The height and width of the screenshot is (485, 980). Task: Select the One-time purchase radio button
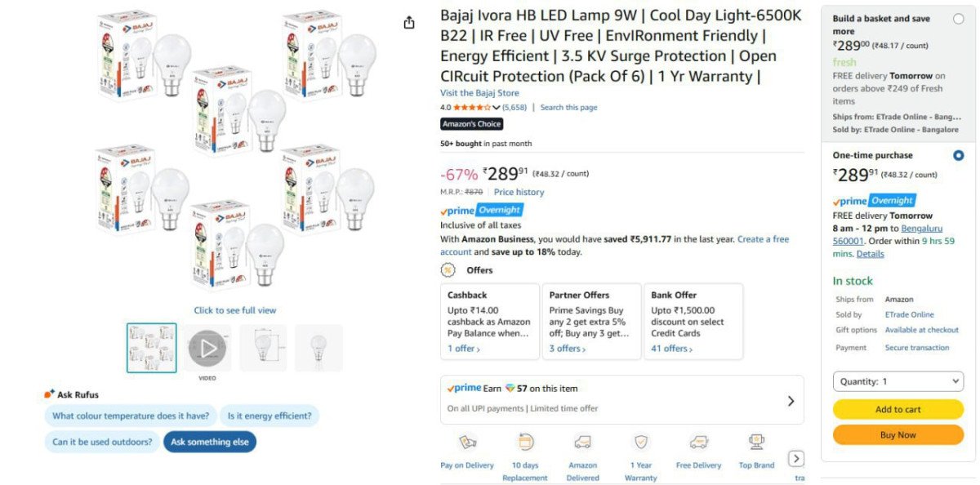958,155
